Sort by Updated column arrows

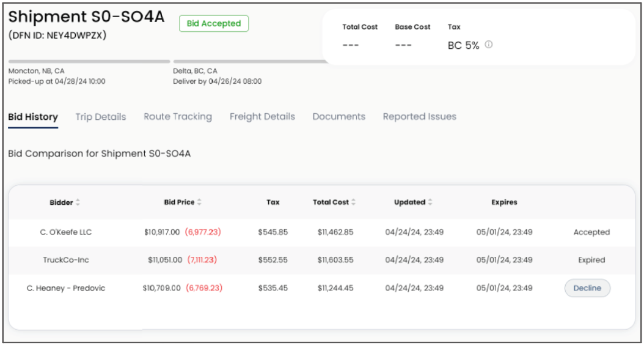coord(430,202)
